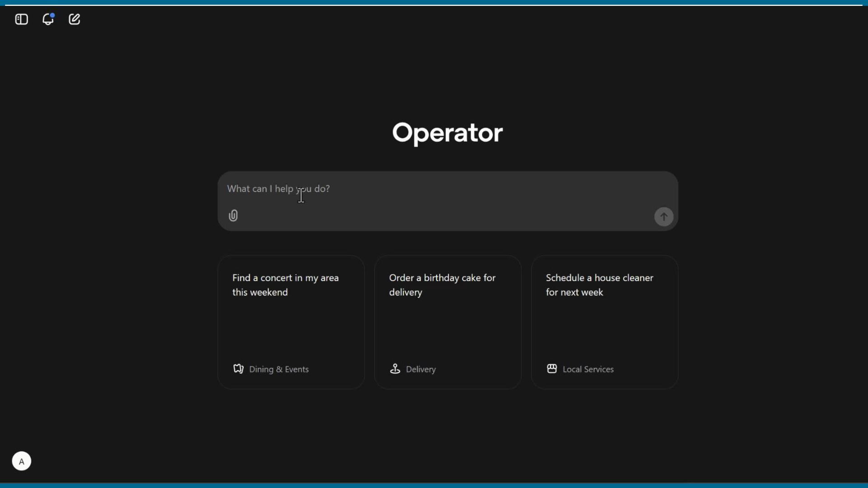The image size is (868, 488).
Task: Open the notifications bell
Action: (48, 19)
